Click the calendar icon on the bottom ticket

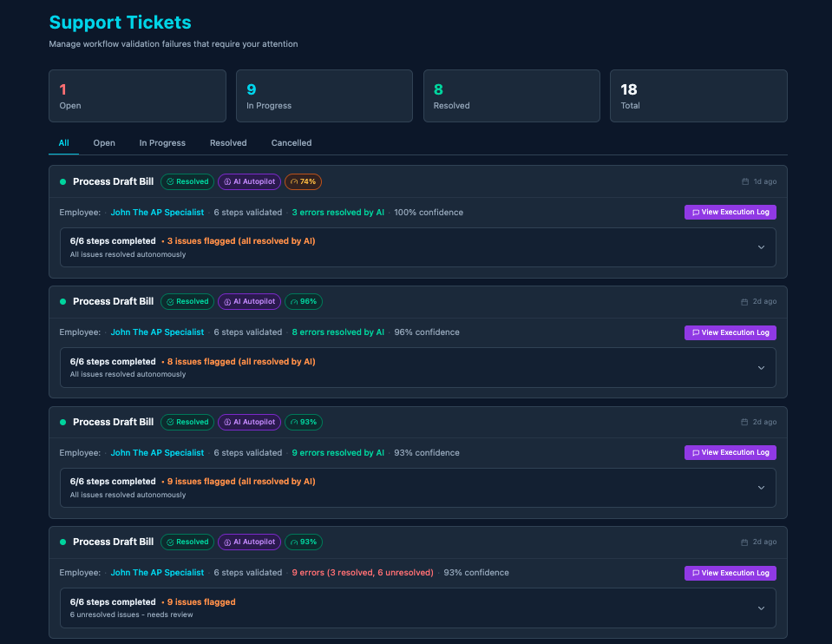pos(746,542)
